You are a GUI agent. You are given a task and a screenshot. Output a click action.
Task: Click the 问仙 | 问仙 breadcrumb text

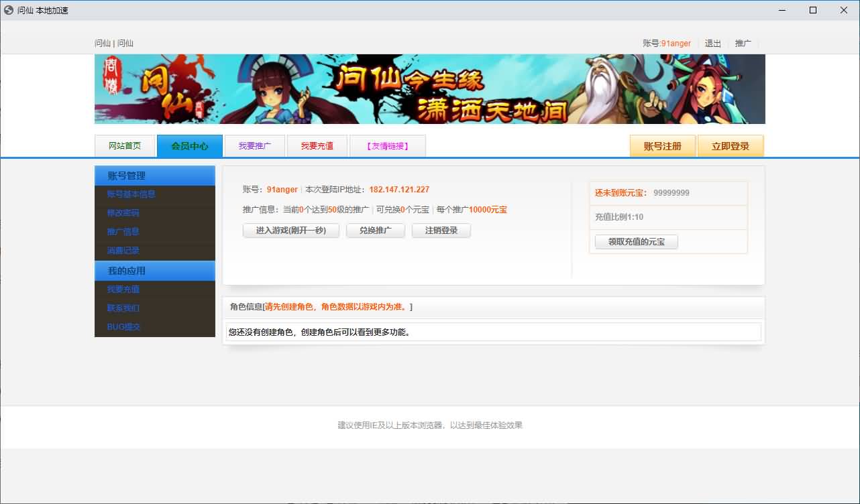114,44
